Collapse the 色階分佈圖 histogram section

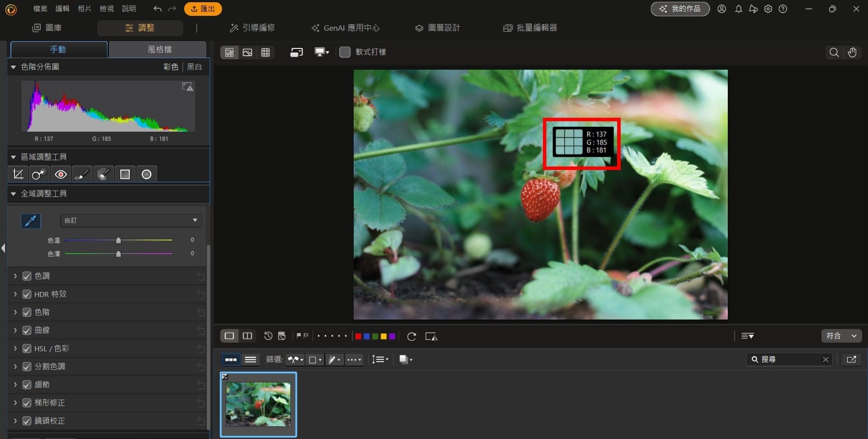[13, 66]
